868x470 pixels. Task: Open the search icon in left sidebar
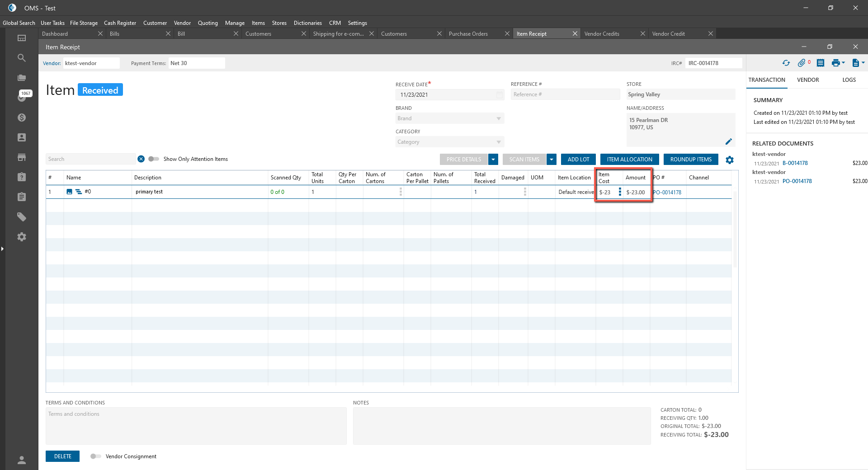[21, 58]
